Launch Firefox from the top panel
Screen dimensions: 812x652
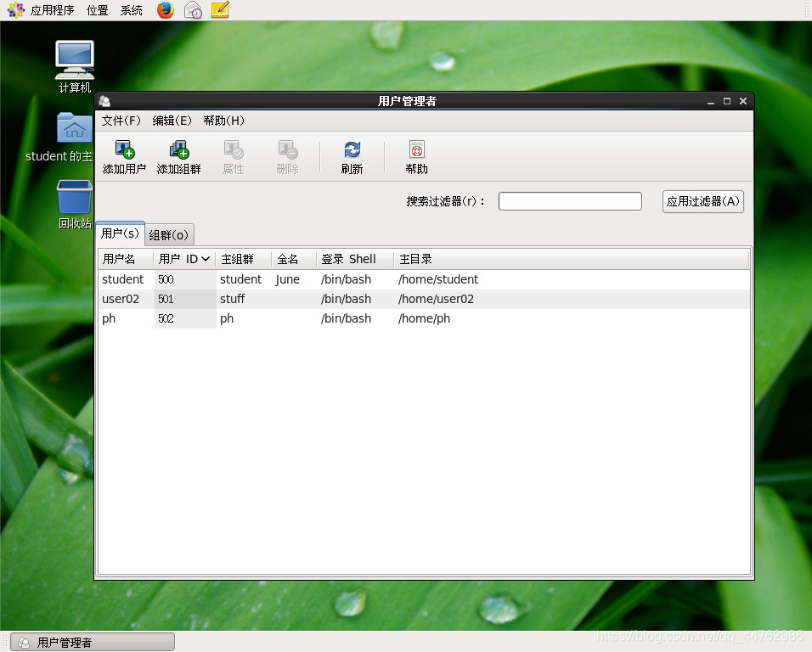[164, 10]
